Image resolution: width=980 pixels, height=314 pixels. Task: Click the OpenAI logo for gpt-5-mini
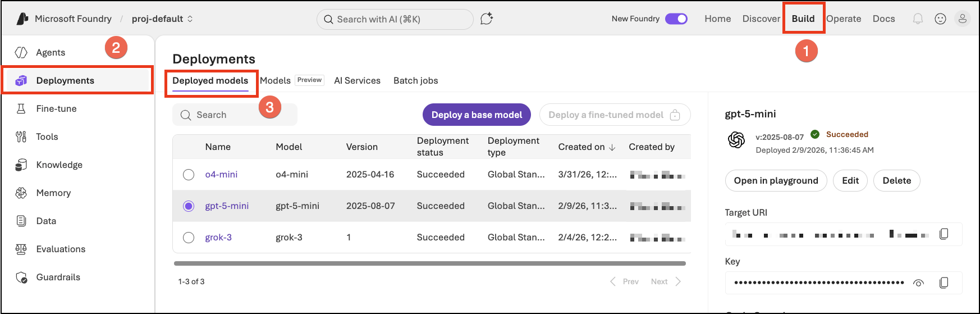[x=736, y=140]
